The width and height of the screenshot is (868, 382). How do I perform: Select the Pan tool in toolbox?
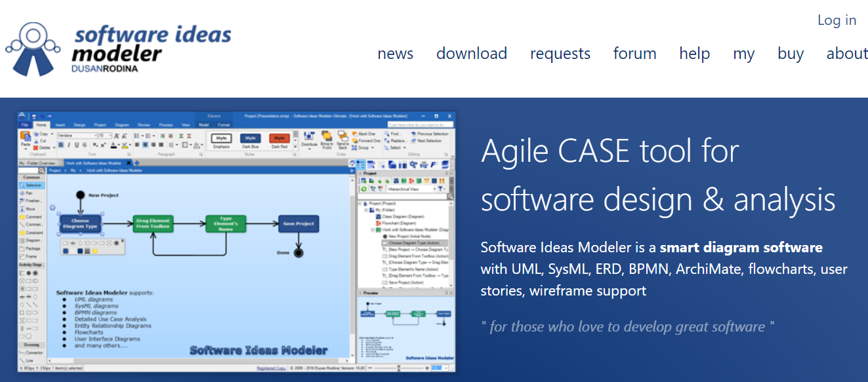[26, 193]
